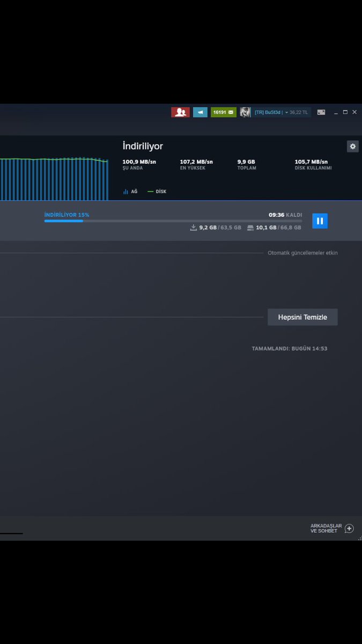This screenshot has width=362, height=644.
Task: Open download settings gear icon
Action: coord(352,146)
